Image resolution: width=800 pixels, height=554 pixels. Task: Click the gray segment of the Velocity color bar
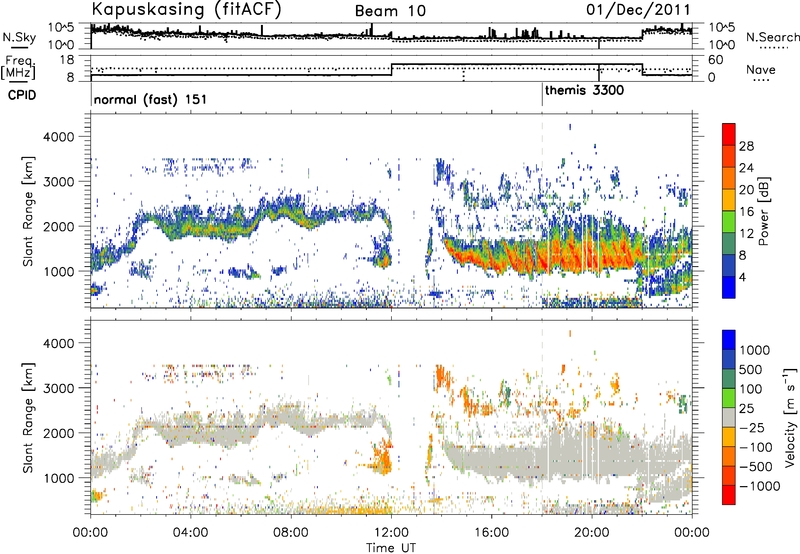[729, 417]
